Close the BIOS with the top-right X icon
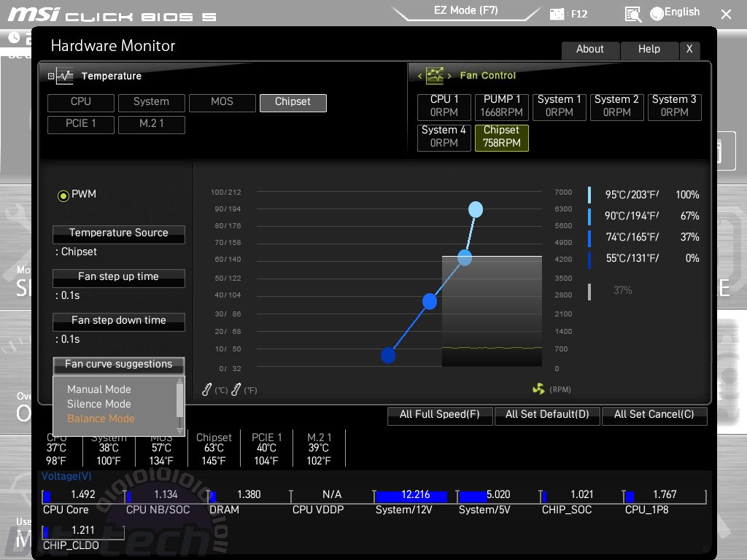Screen dimensions: 747x560 pos(726,15)
